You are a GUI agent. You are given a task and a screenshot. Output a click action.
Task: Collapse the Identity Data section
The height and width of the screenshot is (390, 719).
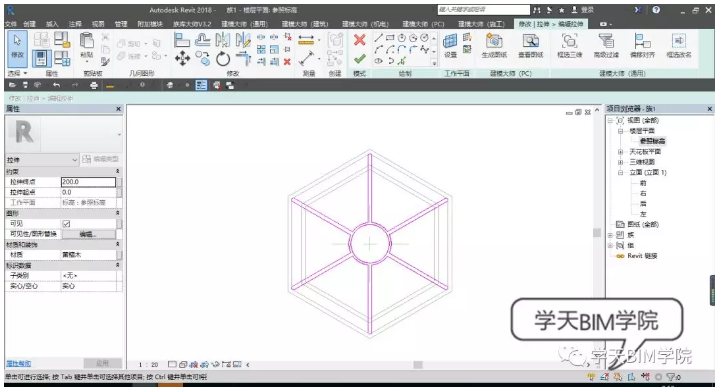117,265
